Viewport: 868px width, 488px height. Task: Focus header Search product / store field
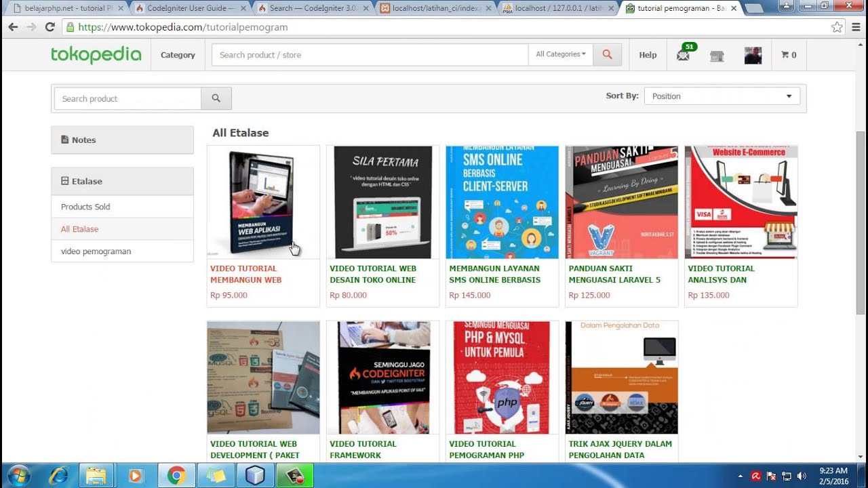[x=370, y=55]
